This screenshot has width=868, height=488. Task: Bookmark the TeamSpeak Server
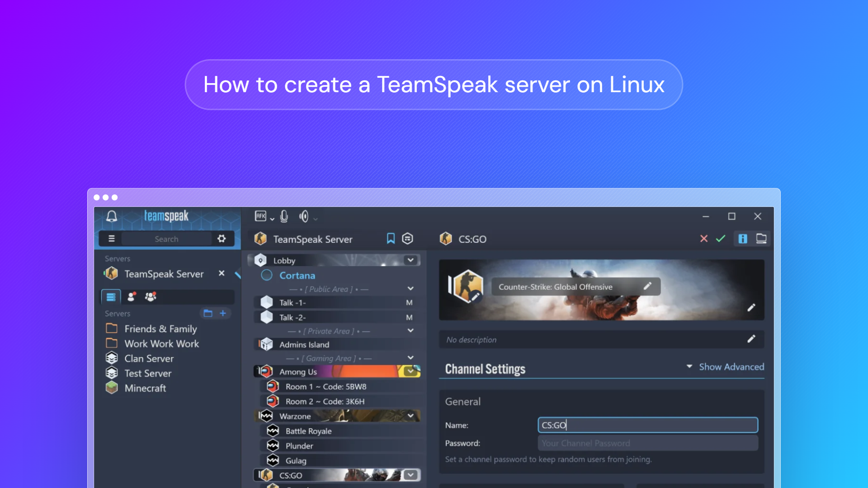click(x=391, y=239)
